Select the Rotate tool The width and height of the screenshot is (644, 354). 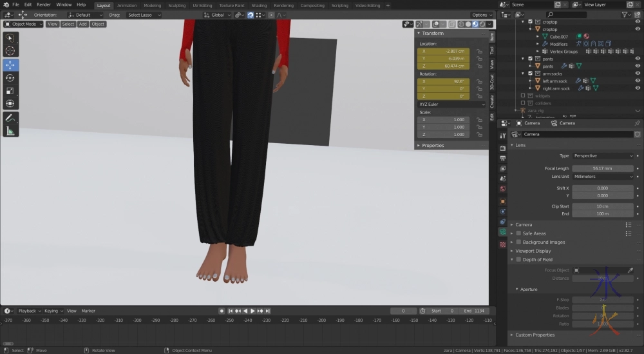(11, 78)
